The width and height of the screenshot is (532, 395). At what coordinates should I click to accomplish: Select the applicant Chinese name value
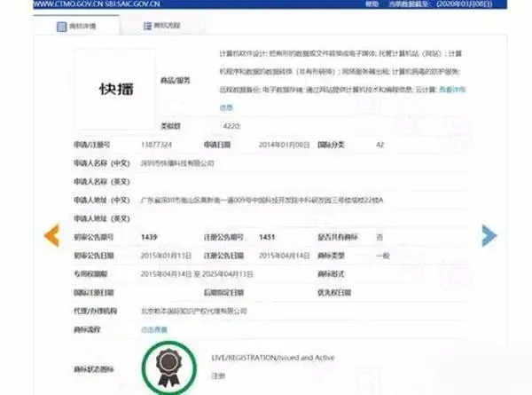[177, 163]
